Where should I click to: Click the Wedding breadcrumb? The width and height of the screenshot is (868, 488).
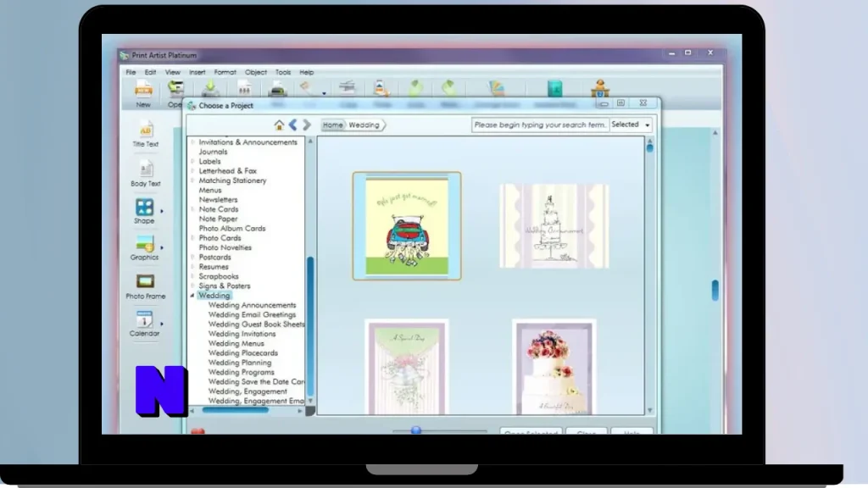coord(364,125)
